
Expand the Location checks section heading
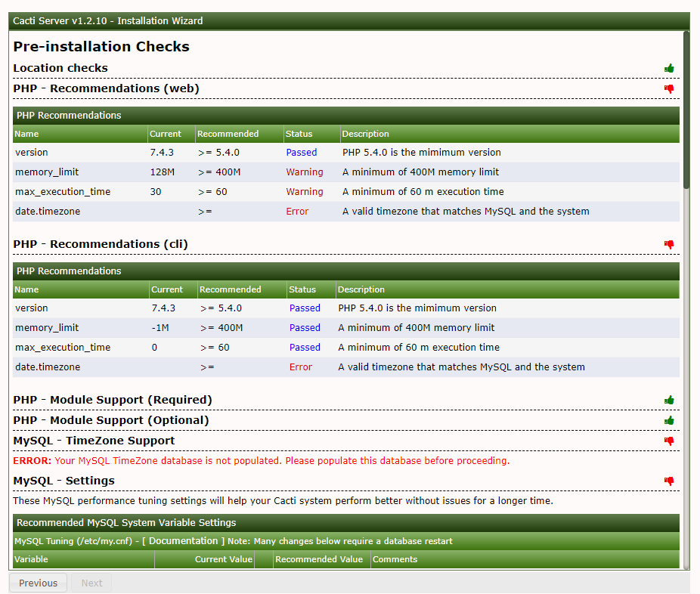[x=60, y=68]
